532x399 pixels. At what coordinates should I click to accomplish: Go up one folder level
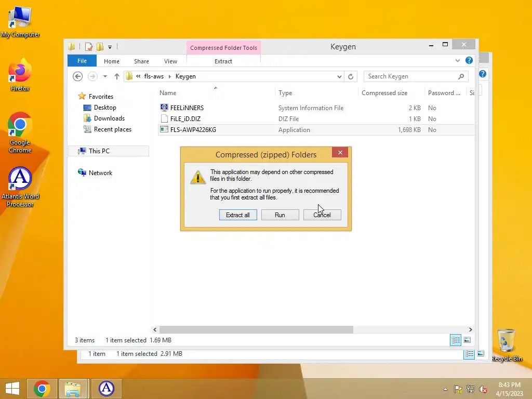pyautogui.click(x=117, y=76)
